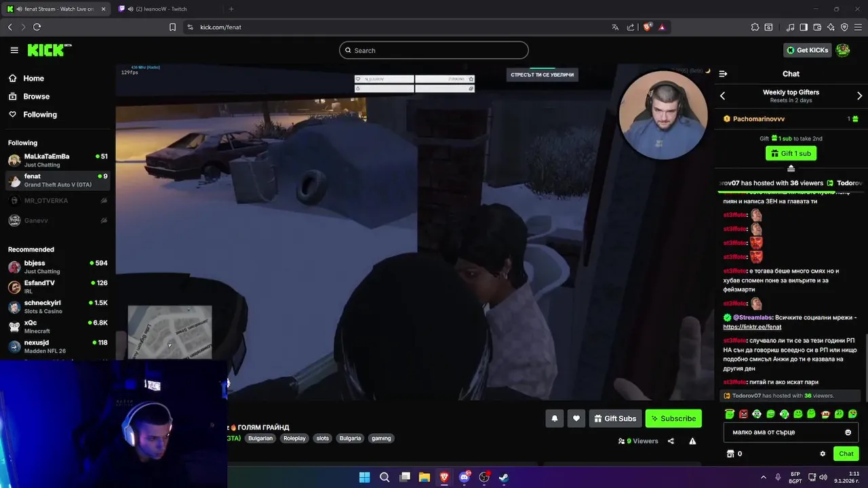Open Steam from the taskbar
Image resolution: width=868 pixels, height=488 pixels.
coord(504,477)
